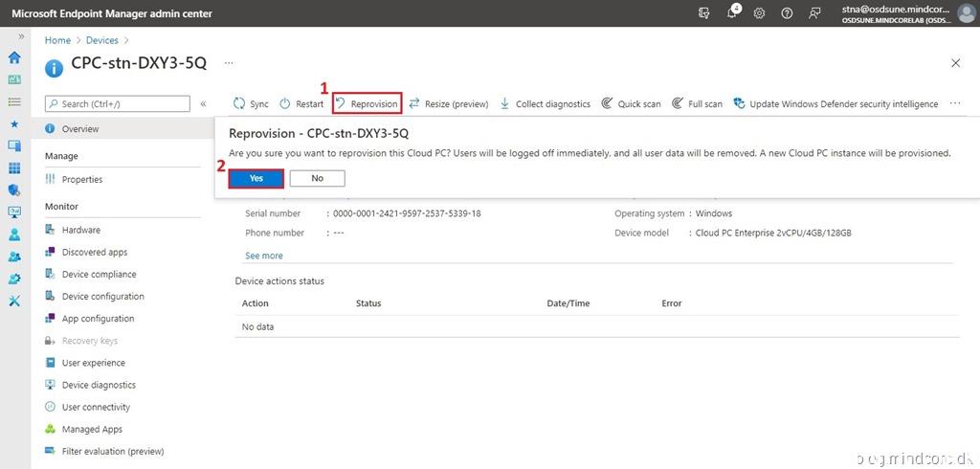Run Full scan on device

click(x=698, y=103)
